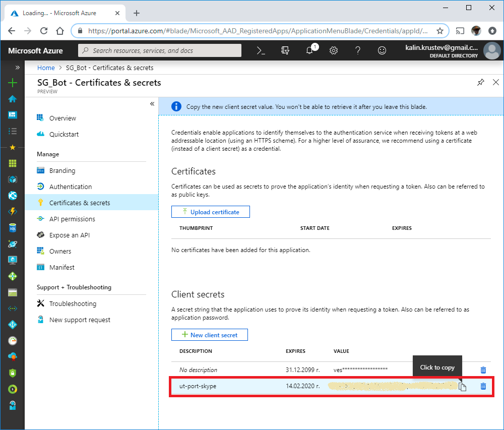
Task: Open Dashboard icon in left sidebar
Action: [13, 115]
